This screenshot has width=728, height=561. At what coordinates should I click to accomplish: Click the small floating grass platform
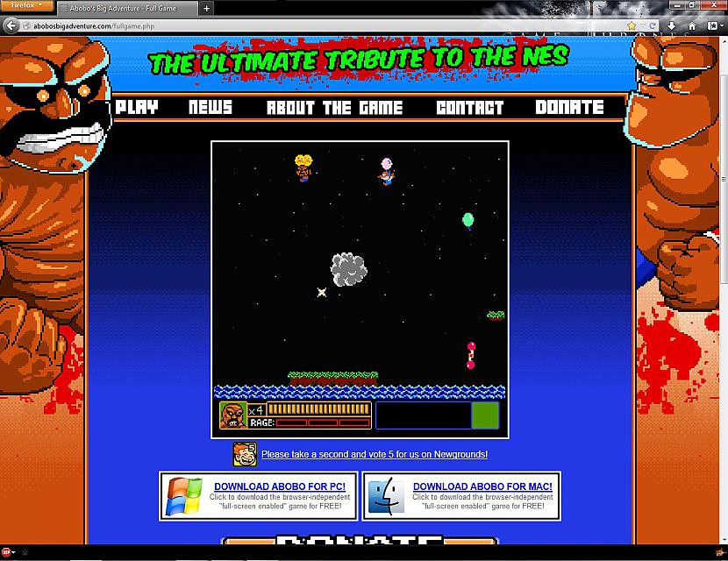496,316
